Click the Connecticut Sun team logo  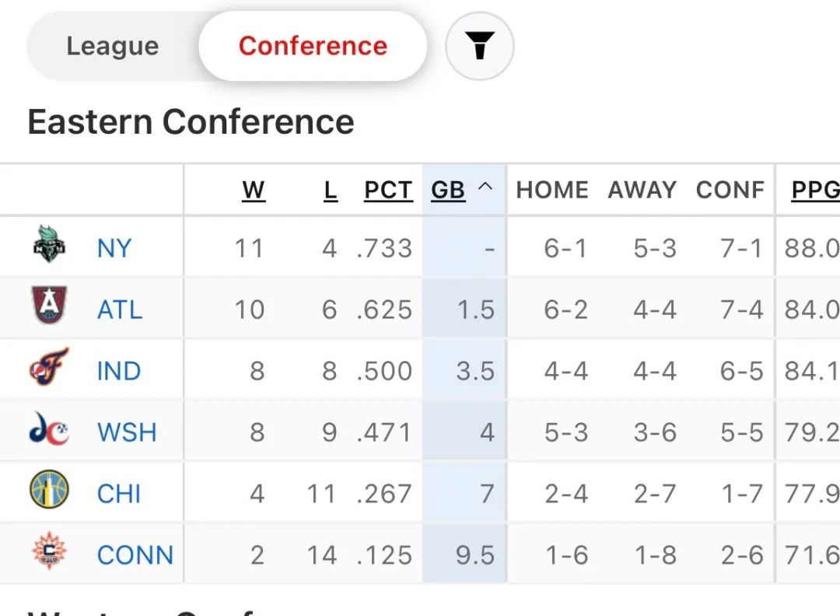pyautogui.click(x=50, y=552)
